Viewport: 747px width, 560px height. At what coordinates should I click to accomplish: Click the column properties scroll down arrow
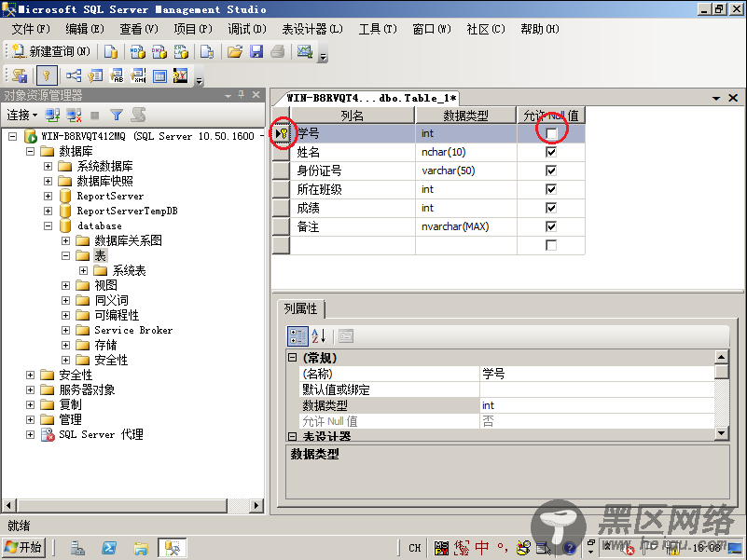point(721,433)
